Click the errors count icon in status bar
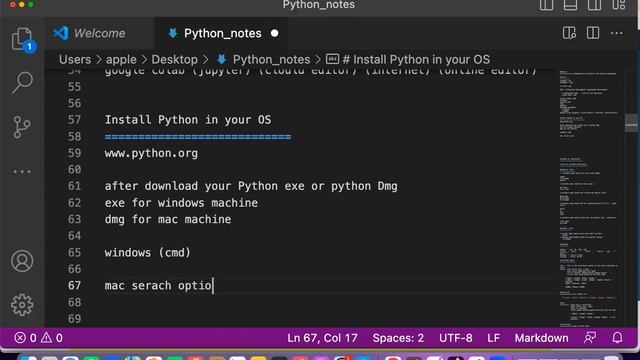 pyautogui.click(x=25, y=338)
